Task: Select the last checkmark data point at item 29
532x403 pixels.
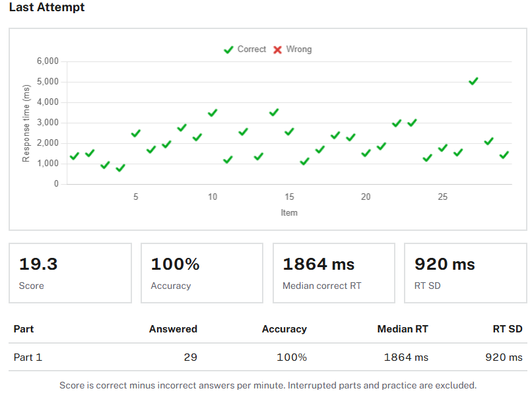Action: (504, 155)
